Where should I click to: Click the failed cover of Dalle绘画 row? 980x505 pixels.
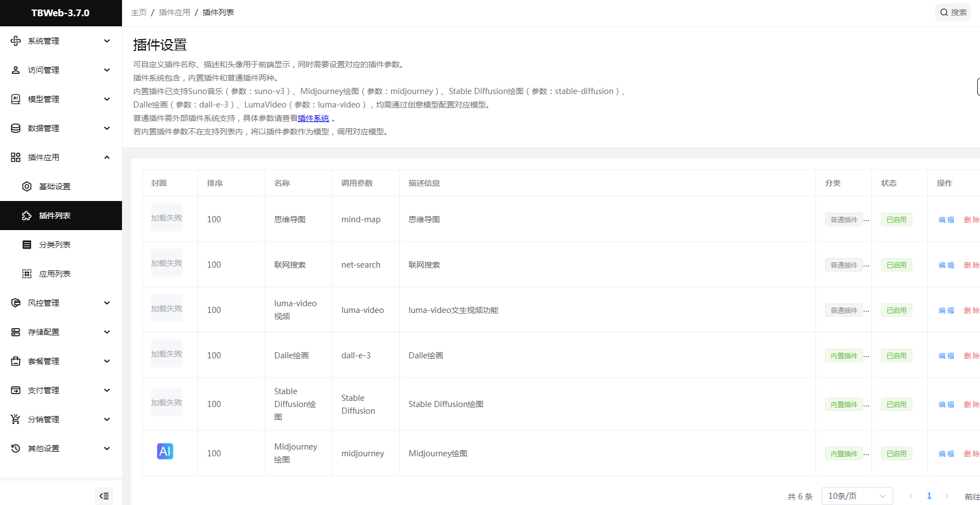pos(167,354)
